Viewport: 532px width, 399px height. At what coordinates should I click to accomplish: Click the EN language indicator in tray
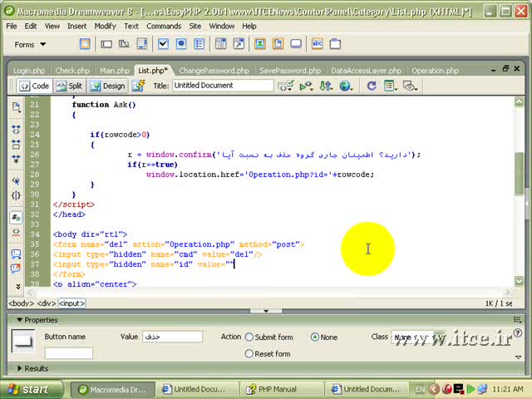click(420, 389)
